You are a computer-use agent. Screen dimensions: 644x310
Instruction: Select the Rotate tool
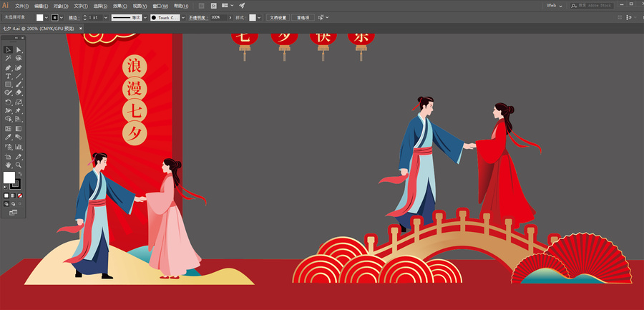coord(8,102)
